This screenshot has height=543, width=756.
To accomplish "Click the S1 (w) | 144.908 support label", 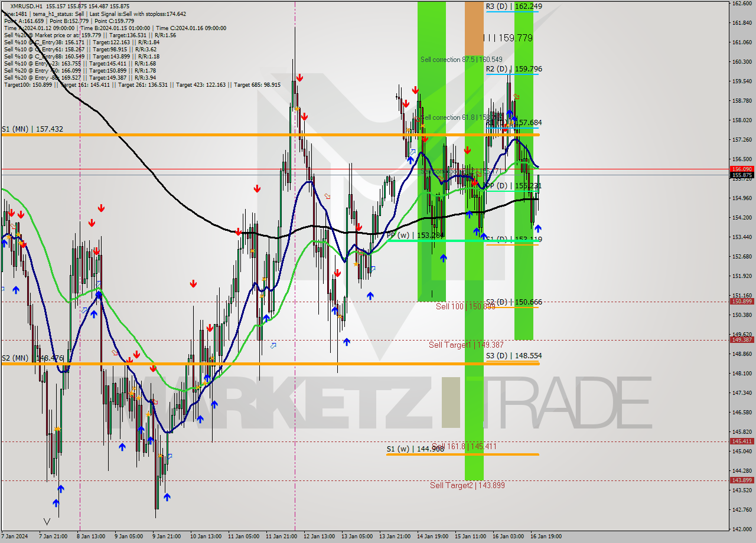I will point(415,449).
